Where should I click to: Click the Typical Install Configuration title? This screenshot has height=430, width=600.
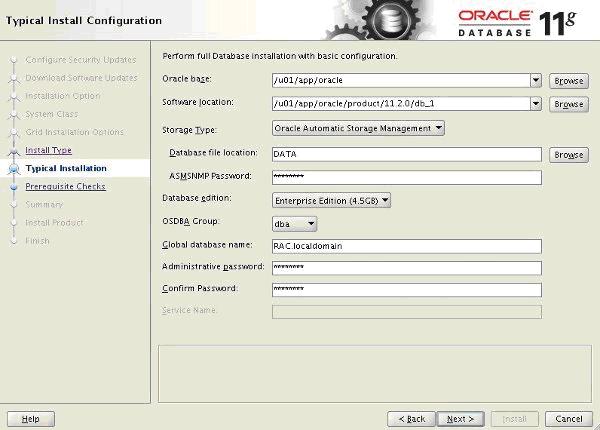[x=84, y=21]
